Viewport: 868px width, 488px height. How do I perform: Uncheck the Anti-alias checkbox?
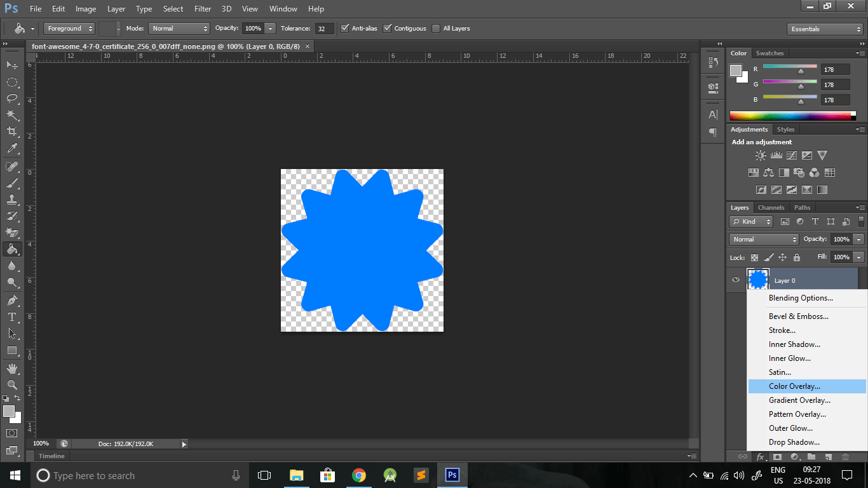(x=345, y=29)
